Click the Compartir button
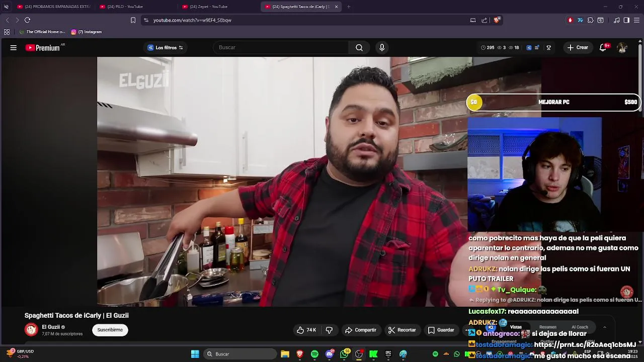This screenshot has width=644, height=362. pyautogui.click(x=360, y=330)
